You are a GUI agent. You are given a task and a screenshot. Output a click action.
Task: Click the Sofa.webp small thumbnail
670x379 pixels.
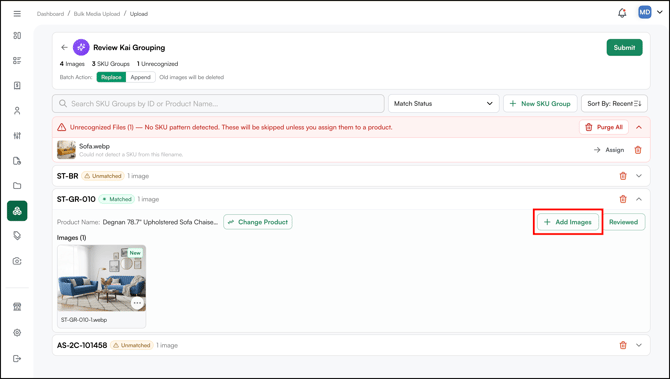66,150
